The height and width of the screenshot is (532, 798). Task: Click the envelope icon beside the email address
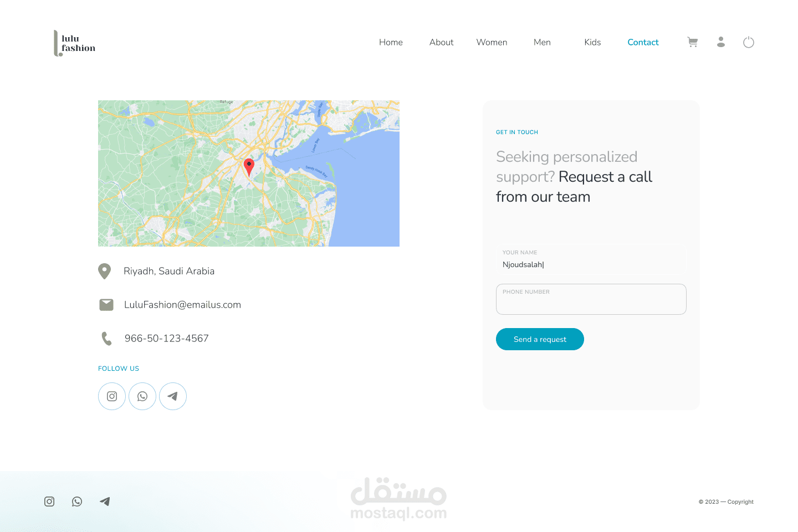106,305
